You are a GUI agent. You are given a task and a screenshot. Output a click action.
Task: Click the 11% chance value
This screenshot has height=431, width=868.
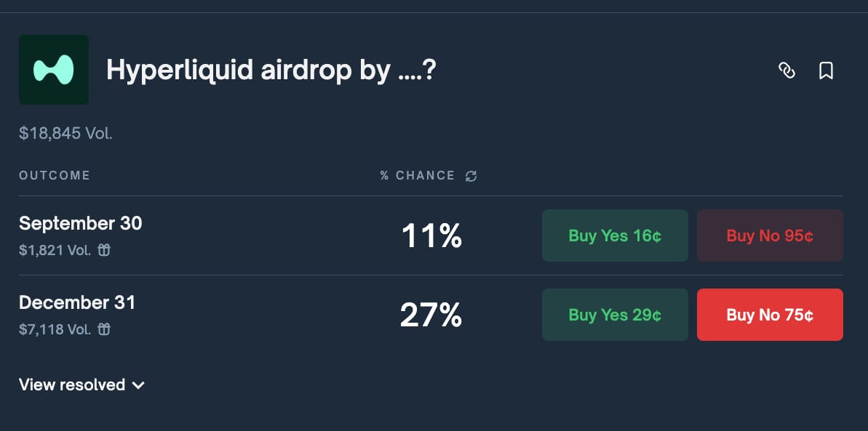(431, 235)
